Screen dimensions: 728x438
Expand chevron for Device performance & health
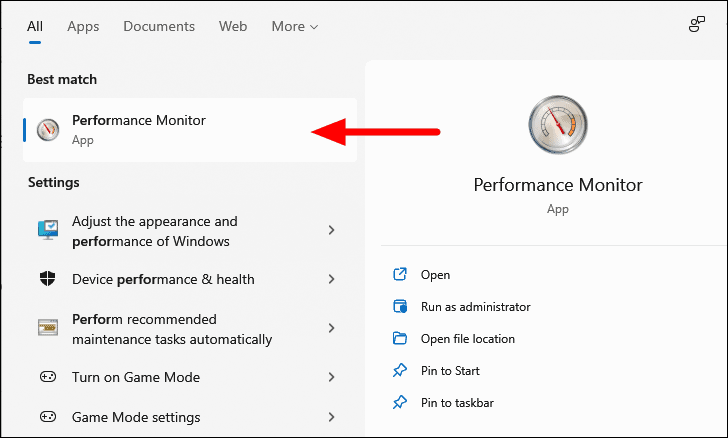point(332,279)
